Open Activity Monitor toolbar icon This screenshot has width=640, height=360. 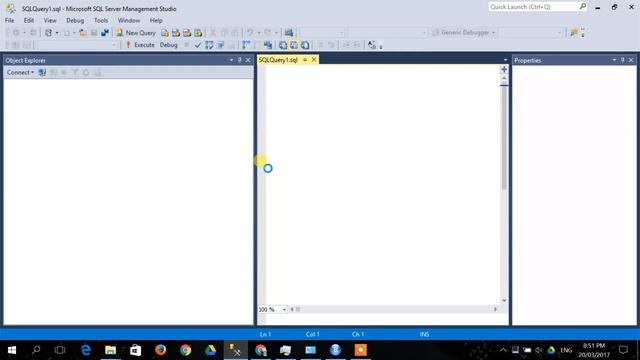tap(289, 33)
